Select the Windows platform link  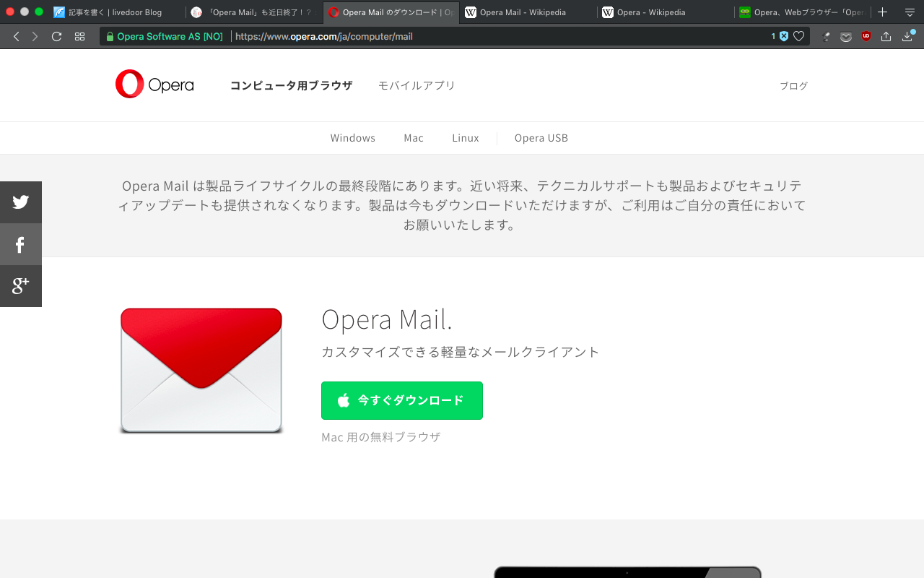tap(353, 138)
